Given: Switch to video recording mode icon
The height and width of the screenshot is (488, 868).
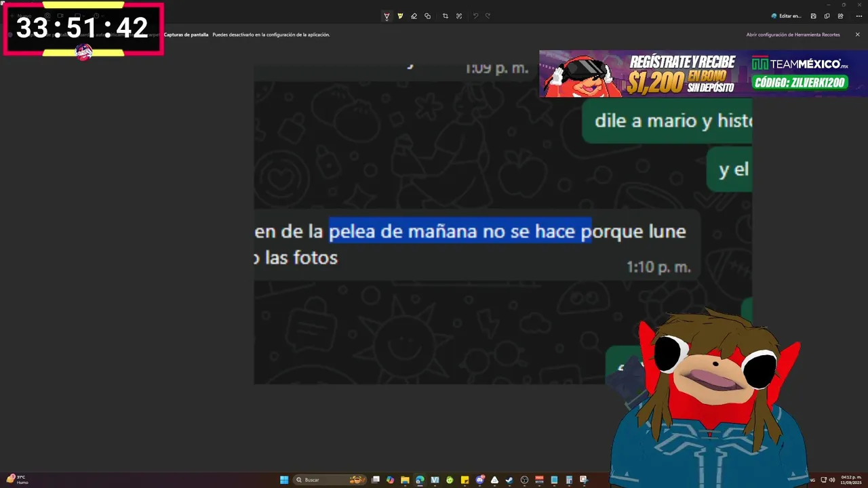Looking at the screenshot, I should point(60,16).
